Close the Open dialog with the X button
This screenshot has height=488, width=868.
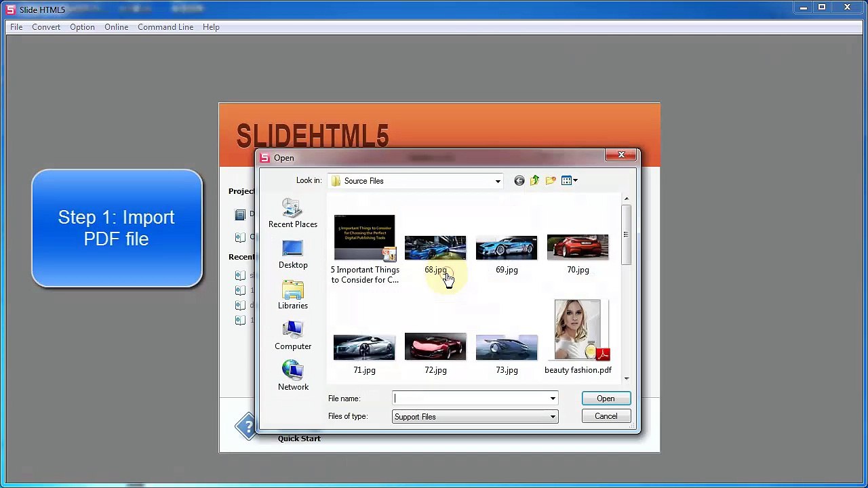(x=621, y=155)
